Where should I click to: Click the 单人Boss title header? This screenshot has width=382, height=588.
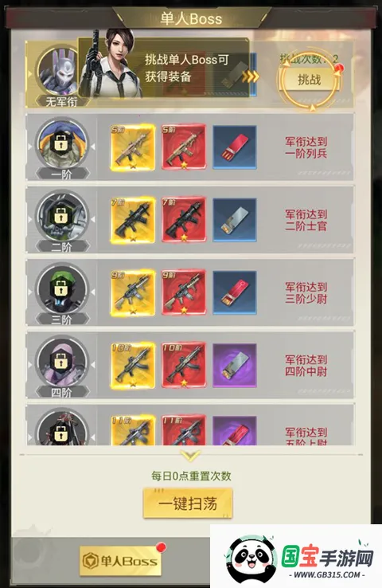[191, 18]
